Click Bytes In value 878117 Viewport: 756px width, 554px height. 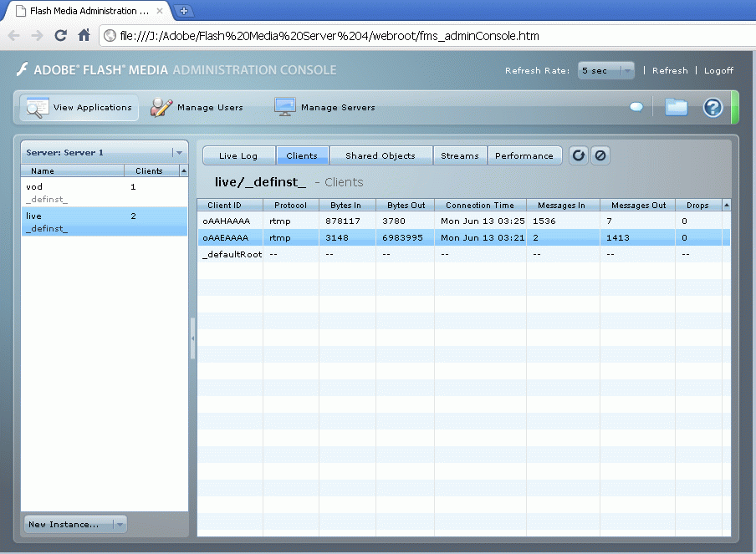342,221
